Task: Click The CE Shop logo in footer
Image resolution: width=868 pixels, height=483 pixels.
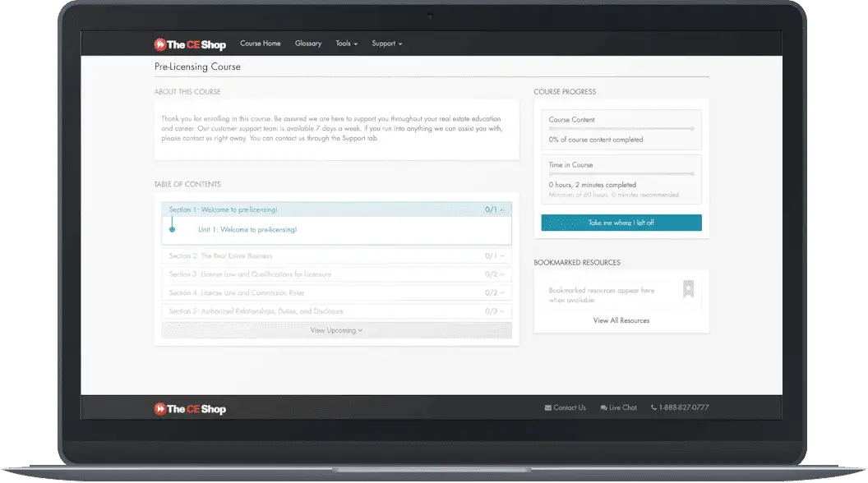Action: [189, 408]
